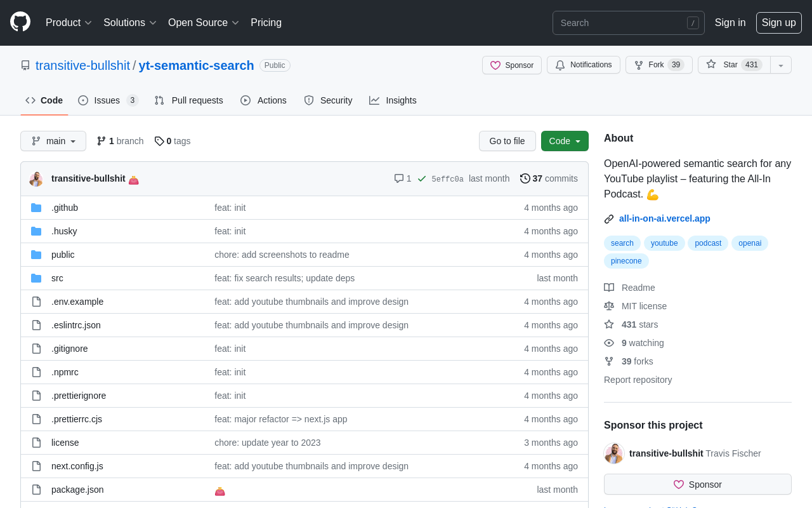
Task: Click the star icon next to 431 stars
Action: coord(609,324)
